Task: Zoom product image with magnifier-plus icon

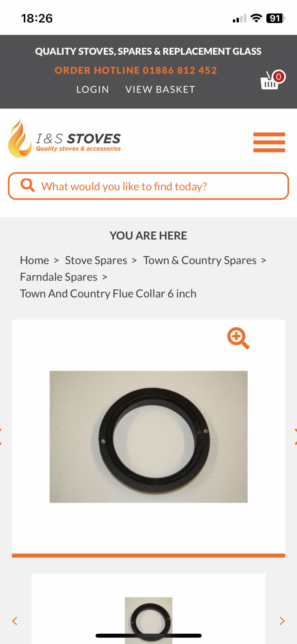Action: point(238,338)
